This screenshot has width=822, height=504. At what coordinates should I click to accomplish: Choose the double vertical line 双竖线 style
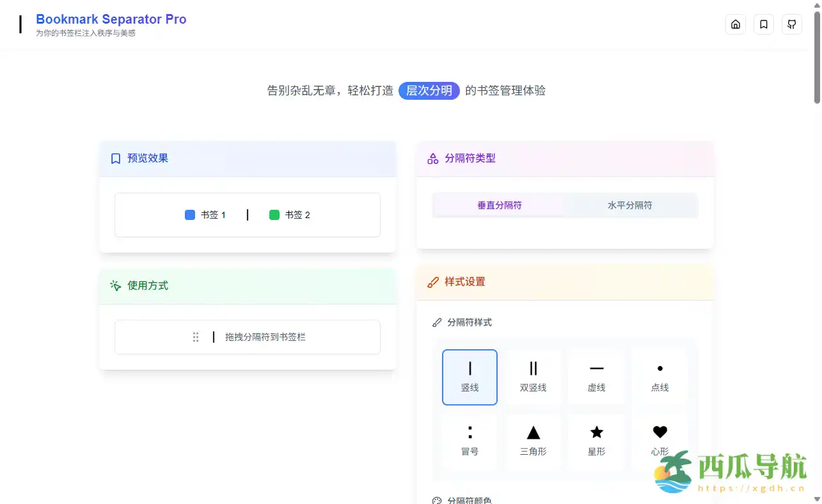coord(533,377)
